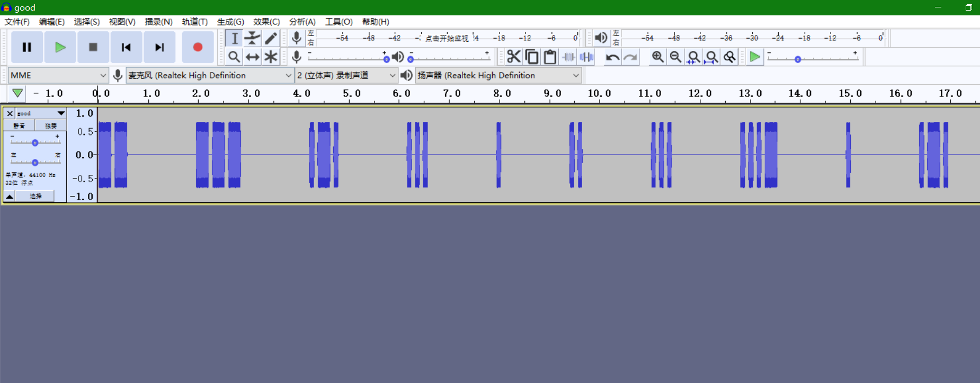Redo the last undone action
This screenshot has width=980, height=383.
[630, 57]
